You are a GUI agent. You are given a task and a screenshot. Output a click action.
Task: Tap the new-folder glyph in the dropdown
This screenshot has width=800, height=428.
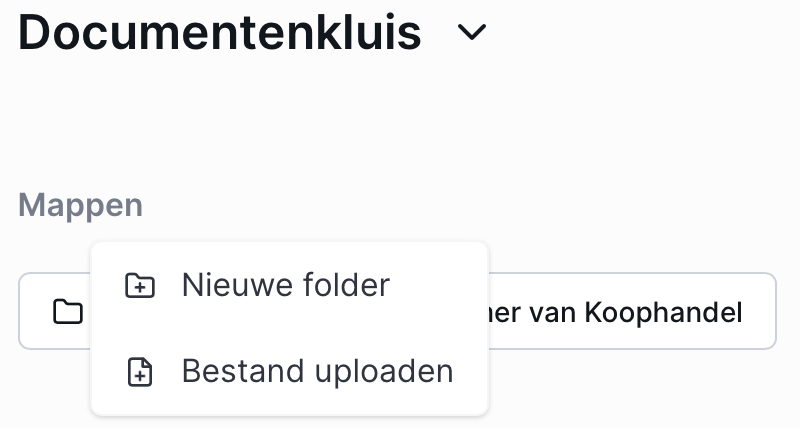coord(140,285)
